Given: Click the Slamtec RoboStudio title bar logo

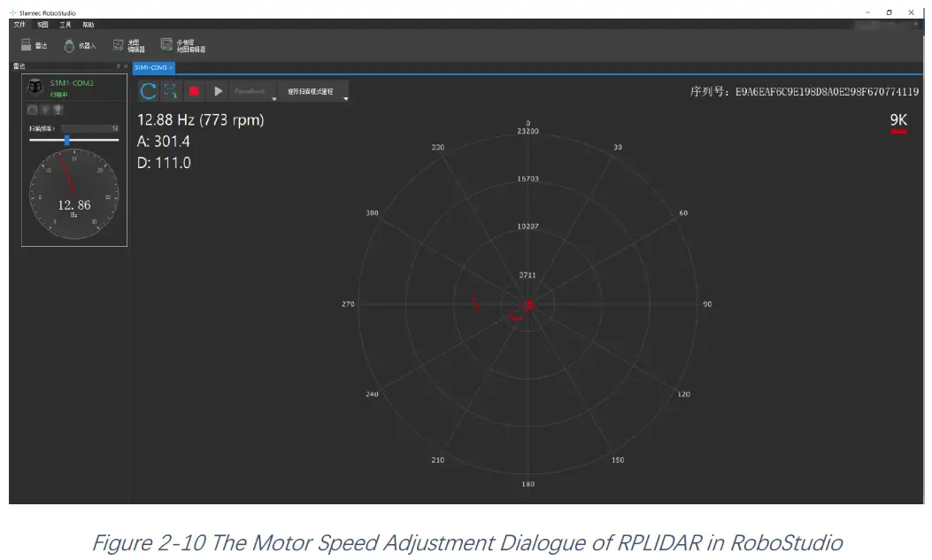Looking at the screenshot, I should [13, 12].
